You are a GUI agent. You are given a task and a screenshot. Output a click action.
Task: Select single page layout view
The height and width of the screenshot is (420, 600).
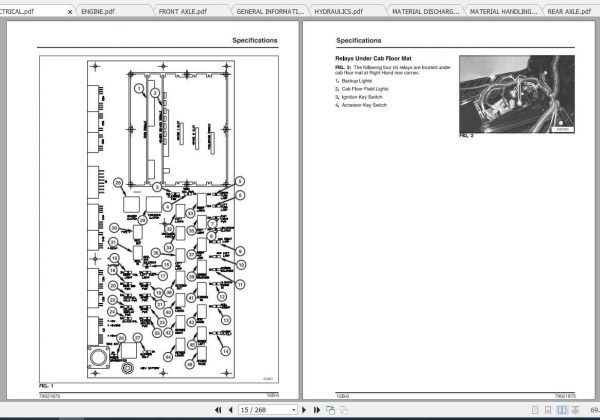point(535,410)
